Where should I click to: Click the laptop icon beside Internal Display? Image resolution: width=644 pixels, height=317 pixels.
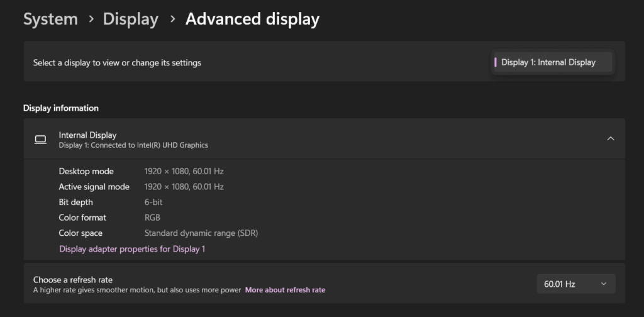click(x=40, y=140)
